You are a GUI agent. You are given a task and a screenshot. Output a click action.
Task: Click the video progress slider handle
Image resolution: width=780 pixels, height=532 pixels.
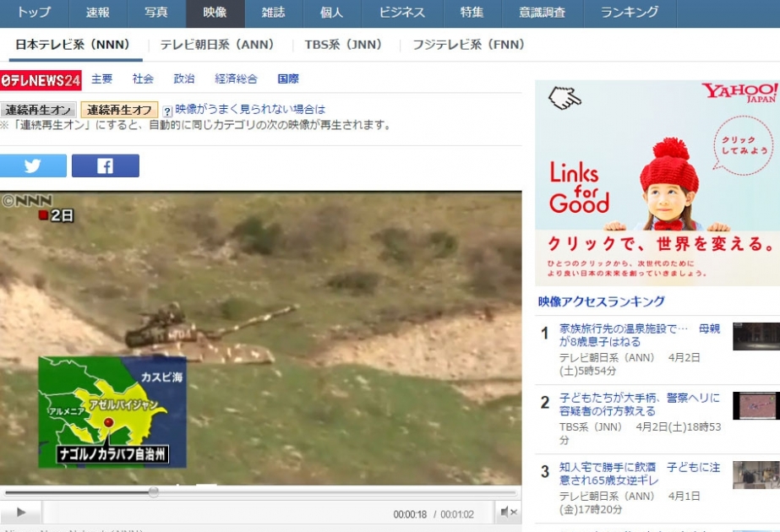154,491
